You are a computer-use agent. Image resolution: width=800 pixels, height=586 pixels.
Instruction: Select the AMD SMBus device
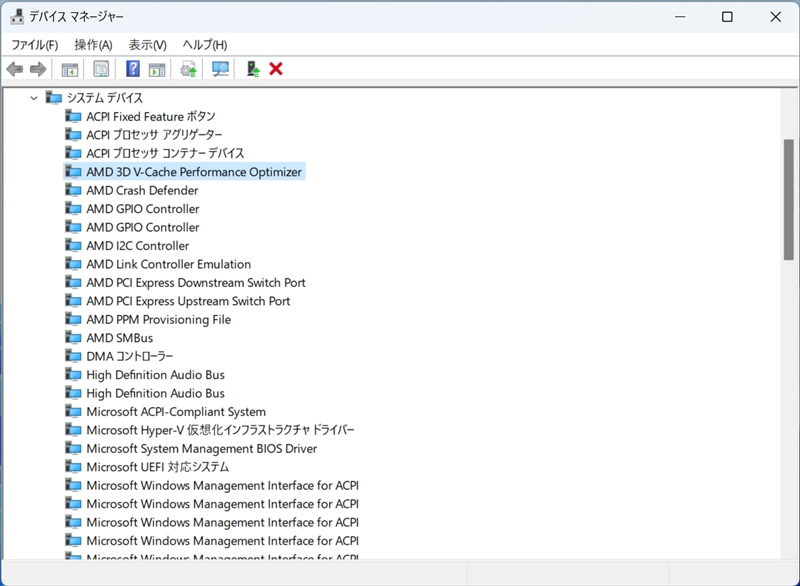(x=119, y=338)
